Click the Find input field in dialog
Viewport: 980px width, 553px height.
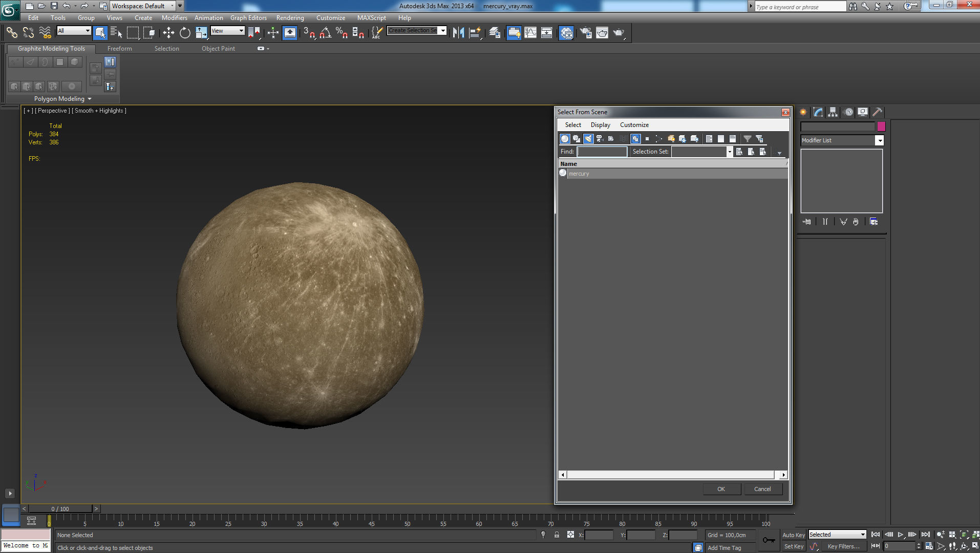click(x=602, y=152)
